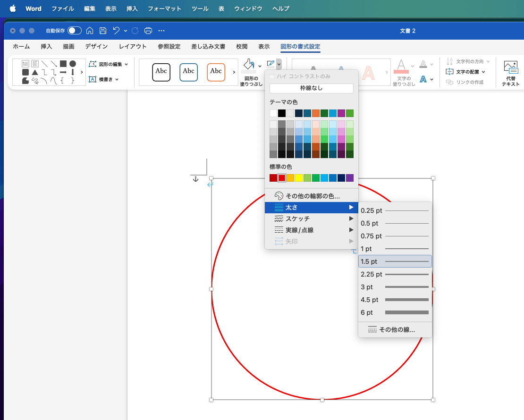524x420 pixels.
Task: Select the text box shape icon
Action: tap(25, 64)
